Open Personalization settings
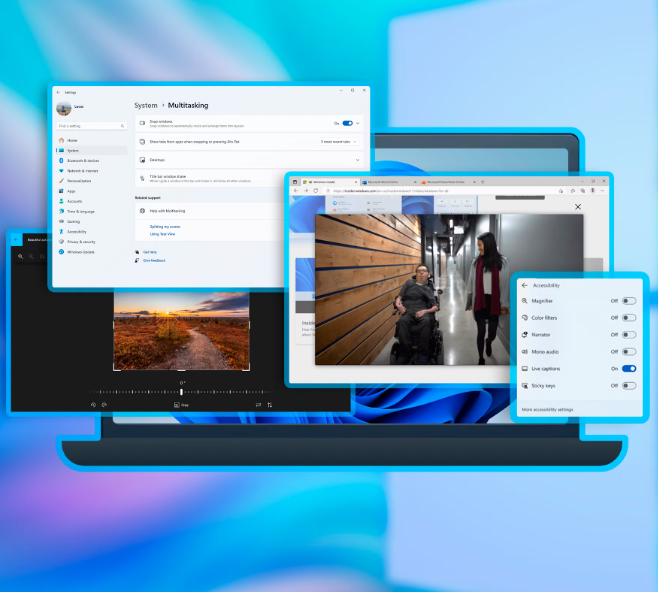Image resolution: width=658 pixels, height=592 pixels. (x=91, y=181)
